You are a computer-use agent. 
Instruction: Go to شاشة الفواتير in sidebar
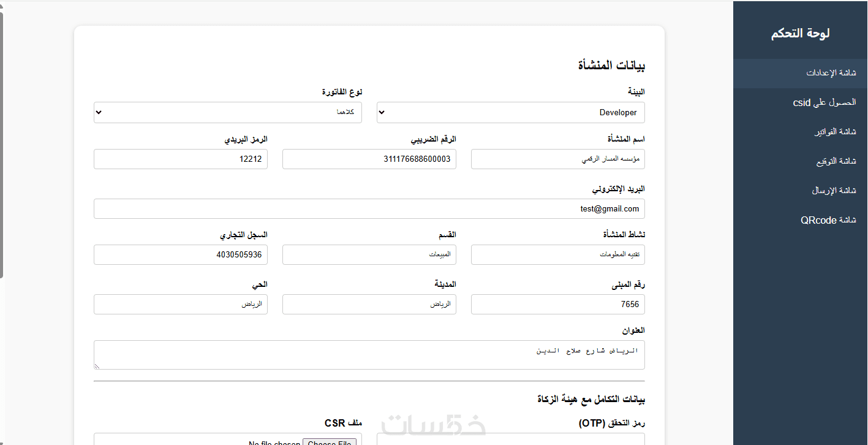800,132
